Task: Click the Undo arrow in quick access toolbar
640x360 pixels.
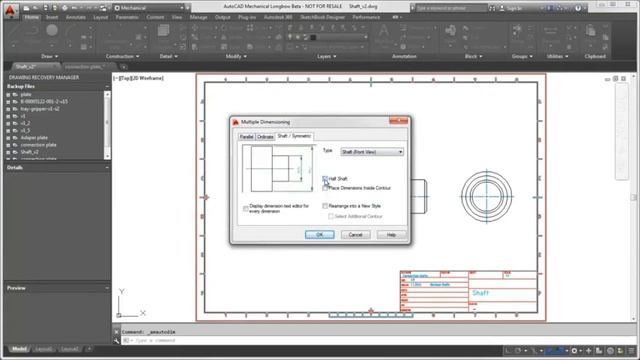Action: [75, 8]
